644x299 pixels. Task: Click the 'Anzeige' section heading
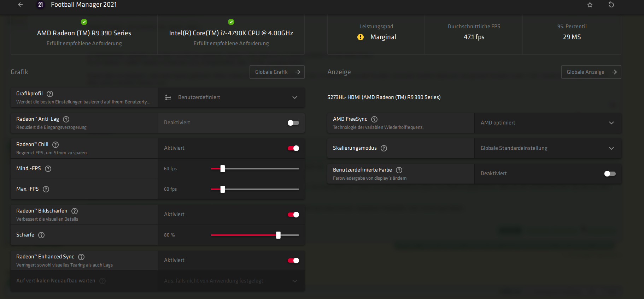point(339,72)
